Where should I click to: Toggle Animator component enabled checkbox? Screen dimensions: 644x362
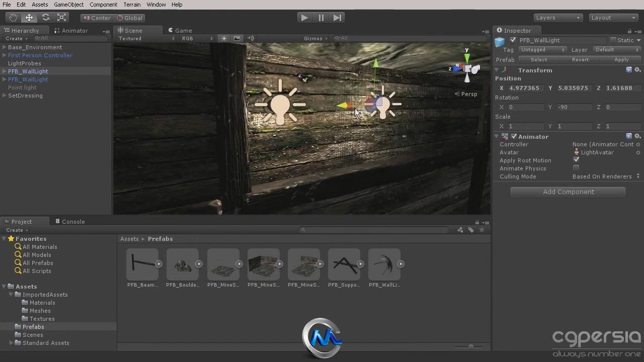514,137
